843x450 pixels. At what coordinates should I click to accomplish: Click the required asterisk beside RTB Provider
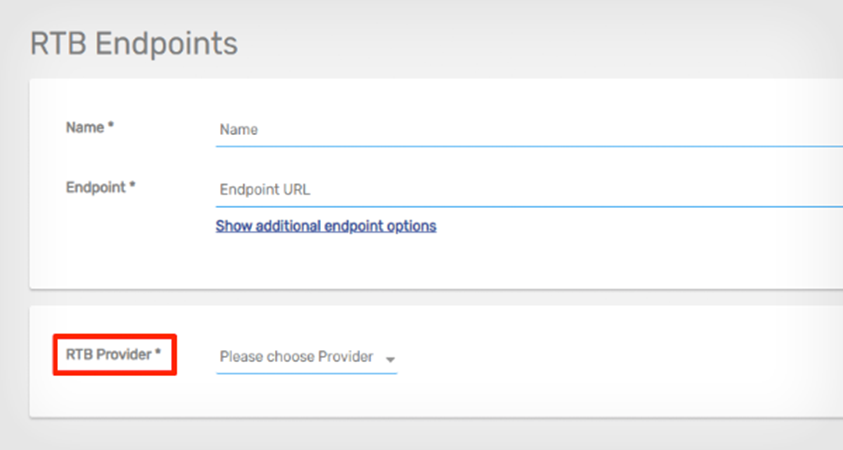pyautogui.click(x=158, y=352)
